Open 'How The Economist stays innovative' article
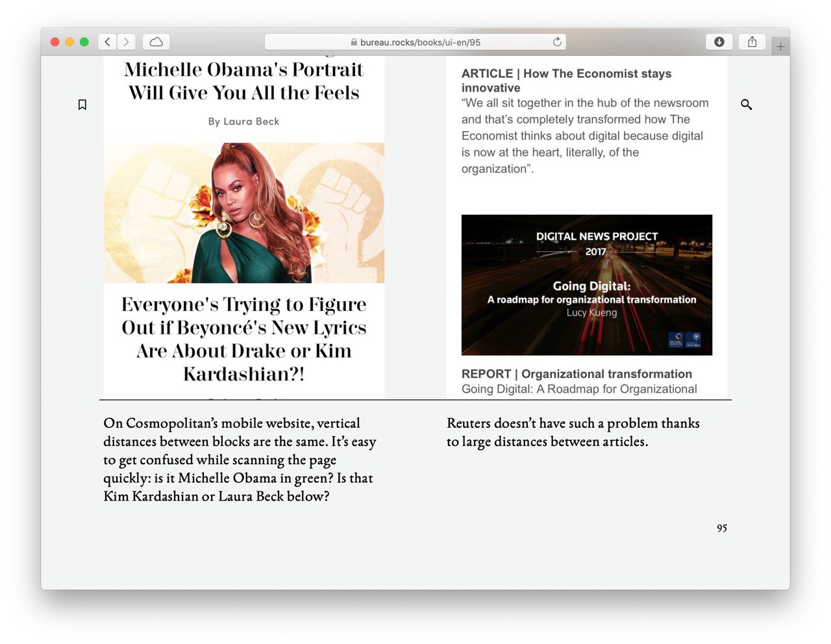 [x=566, y=80]
